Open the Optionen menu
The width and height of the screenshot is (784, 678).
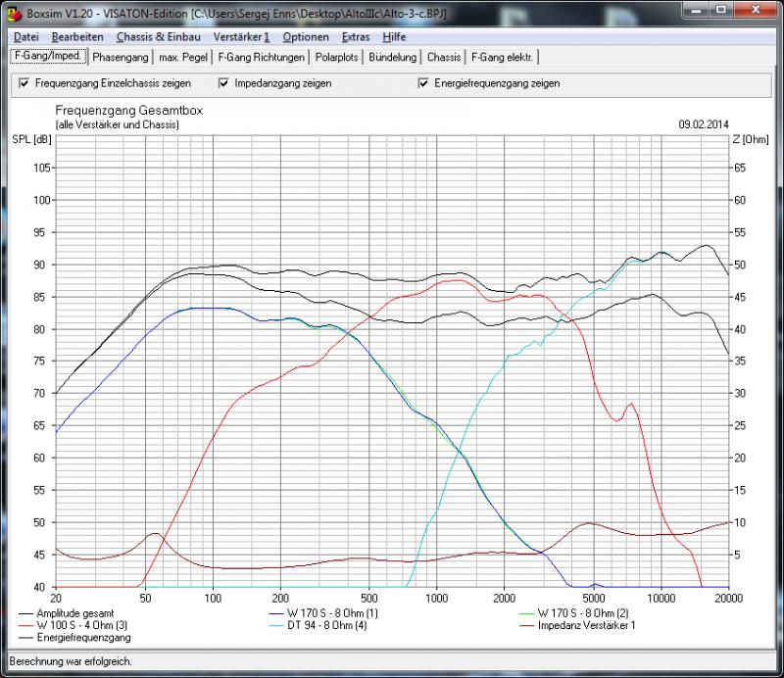(306, 37)
